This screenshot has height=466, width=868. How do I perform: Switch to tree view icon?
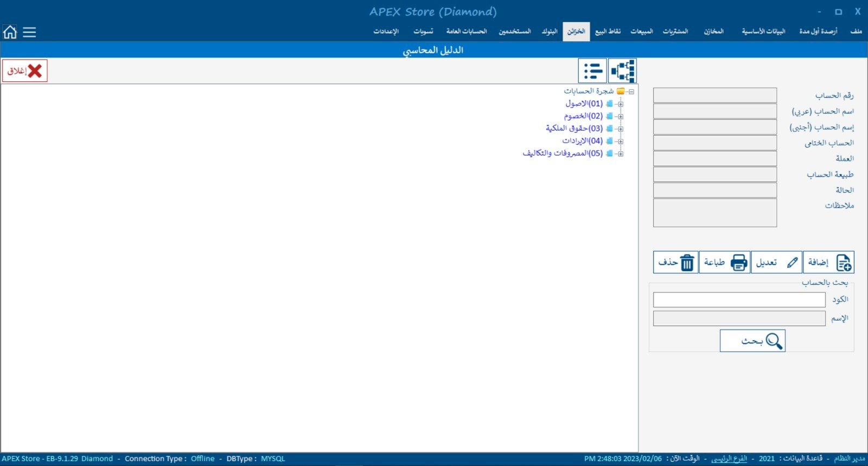pos(622,71)
